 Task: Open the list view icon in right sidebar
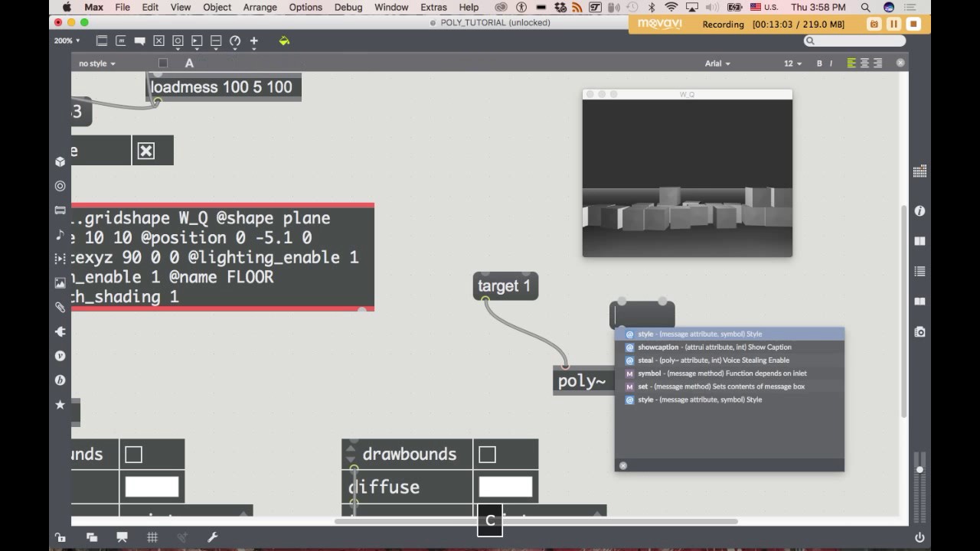pyautogui.click(x=920, y=271)
